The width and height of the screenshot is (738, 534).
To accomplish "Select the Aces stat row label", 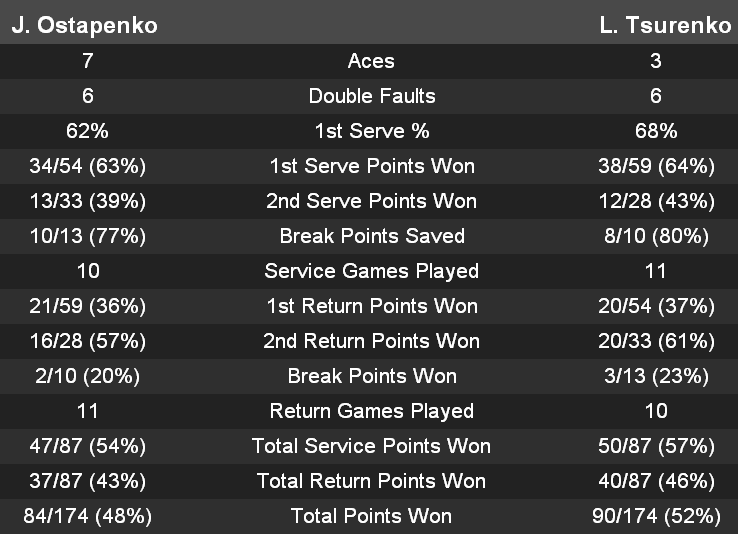I will click(371, 61).
